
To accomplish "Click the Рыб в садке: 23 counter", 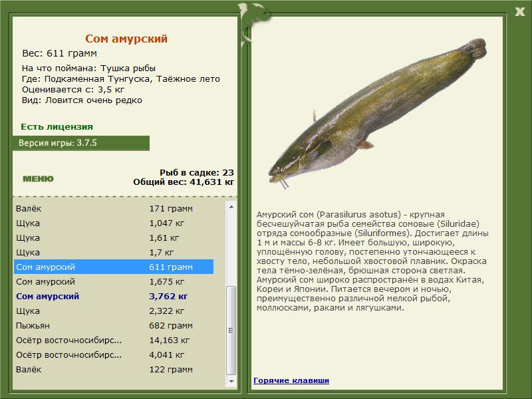I will click(197, 172).
